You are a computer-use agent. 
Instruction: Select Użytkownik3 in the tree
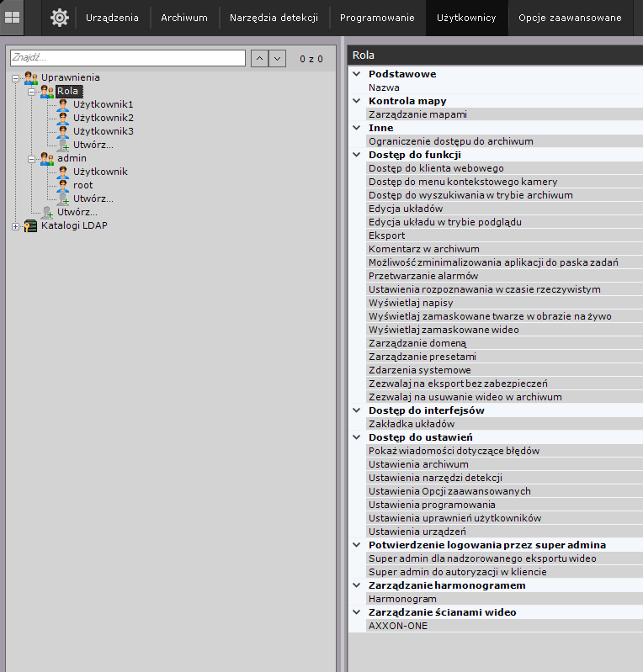(x=103, y=131)
